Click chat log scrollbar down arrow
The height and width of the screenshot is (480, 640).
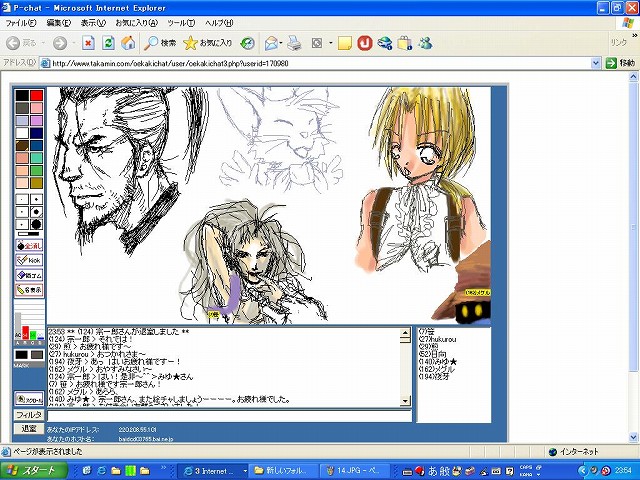pos(405,401)
